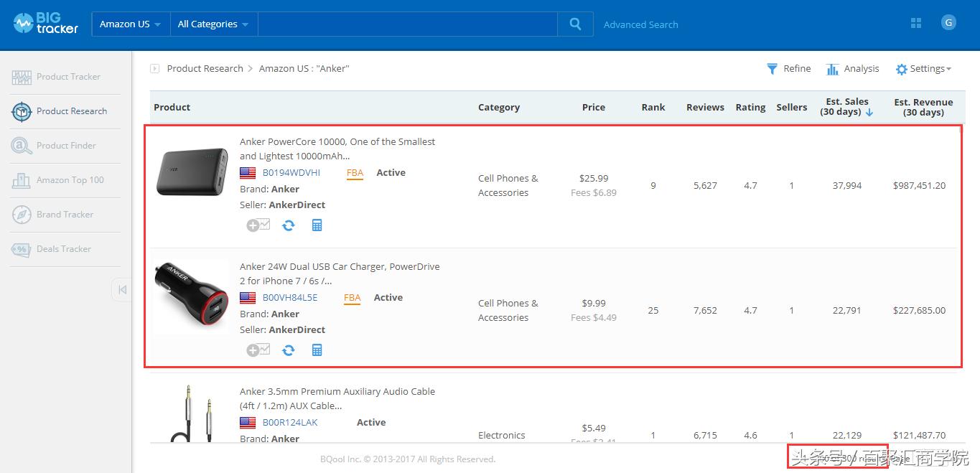Open the apps grid icon

[x=915, y=23]
